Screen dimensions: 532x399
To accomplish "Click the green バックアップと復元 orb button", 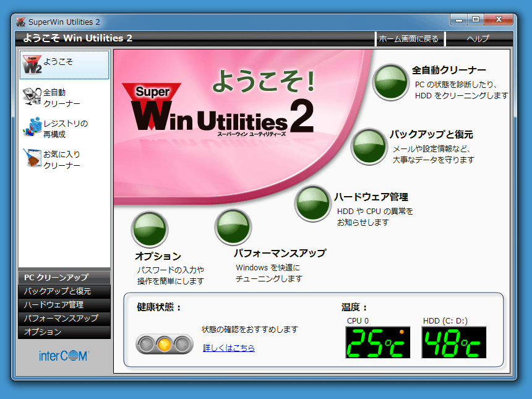I will click(x=369, y=147).
